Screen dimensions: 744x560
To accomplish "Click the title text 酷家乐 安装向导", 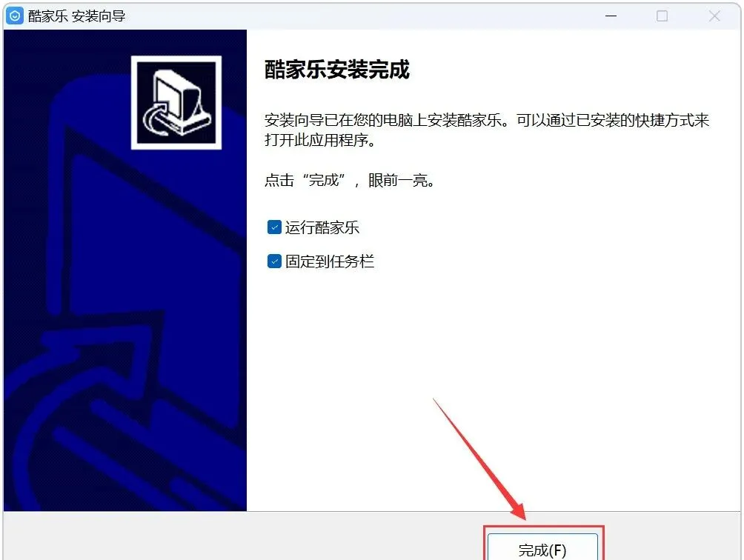I will [77, 16].
